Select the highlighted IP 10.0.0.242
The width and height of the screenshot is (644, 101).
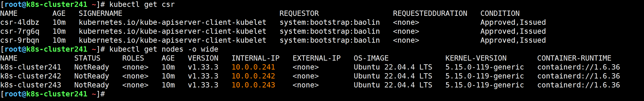(253, 76)
